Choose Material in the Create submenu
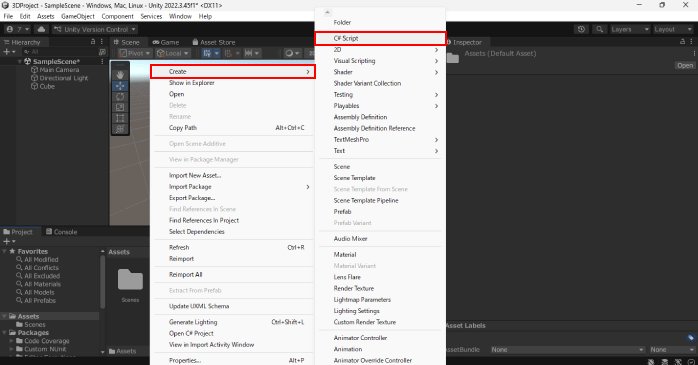 coord(380,255)
